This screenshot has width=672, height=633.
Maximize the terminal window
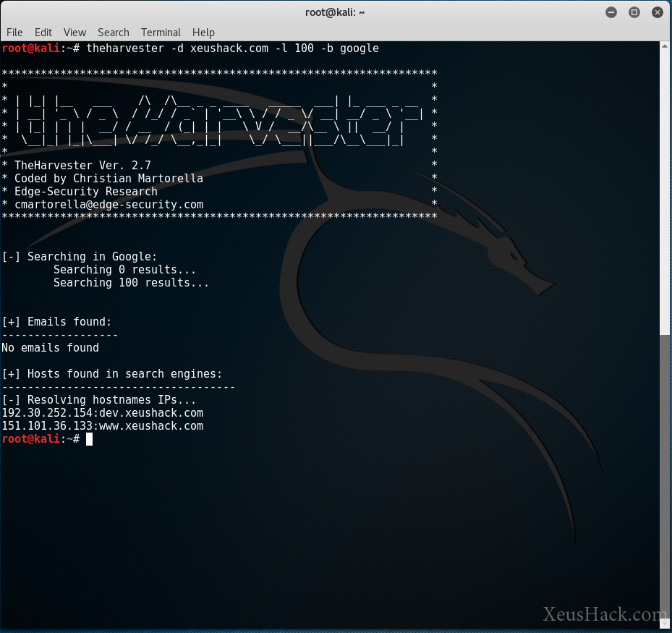pos(634,12)
